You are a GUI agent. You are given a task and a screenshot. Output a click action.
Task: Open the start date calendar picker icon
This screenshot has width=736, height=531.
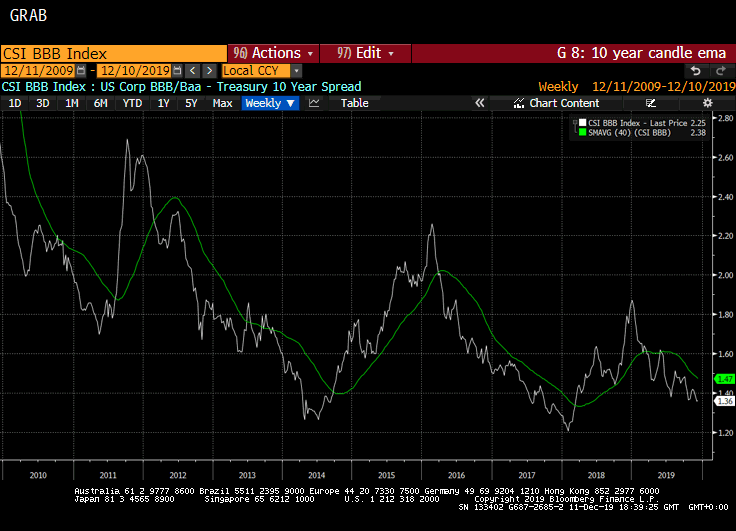click(x=81, y=71)
